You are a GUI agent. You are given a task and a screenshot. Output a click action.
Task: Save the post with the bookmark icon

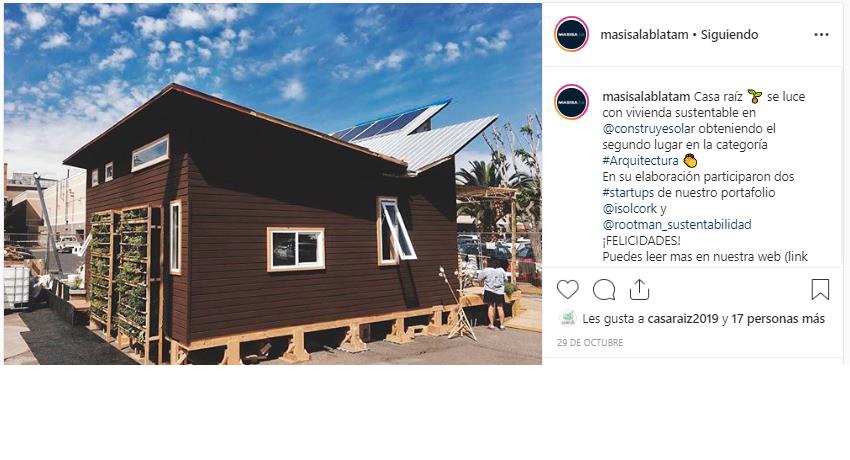coord(820,289)
